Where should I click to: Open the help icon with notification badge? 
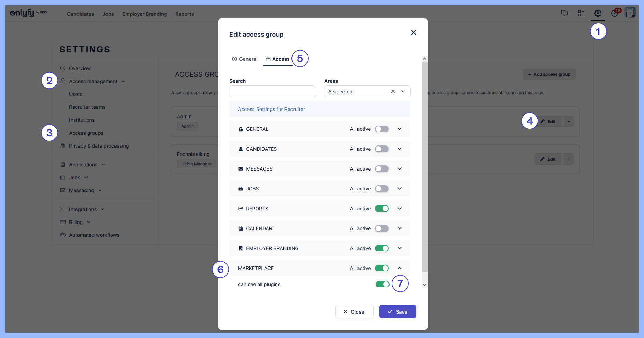[x=615, y=13]
